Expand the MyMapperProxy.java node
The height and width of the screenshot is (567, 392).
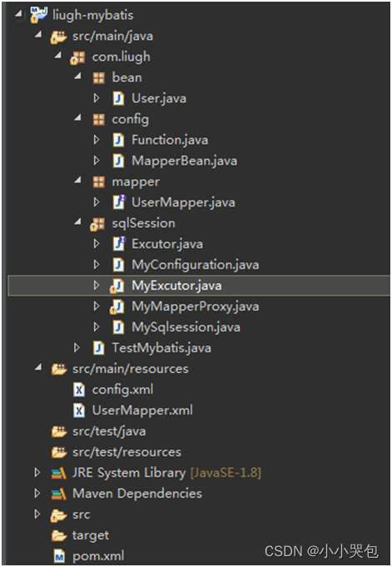[x=97, y=306]
